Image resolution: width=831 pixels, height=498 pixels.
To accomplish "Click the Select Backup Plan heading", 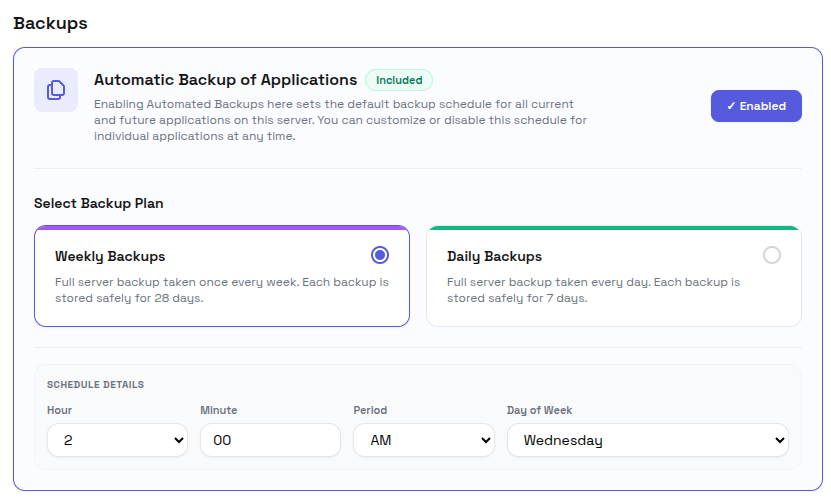I will [x=99, y=203].
